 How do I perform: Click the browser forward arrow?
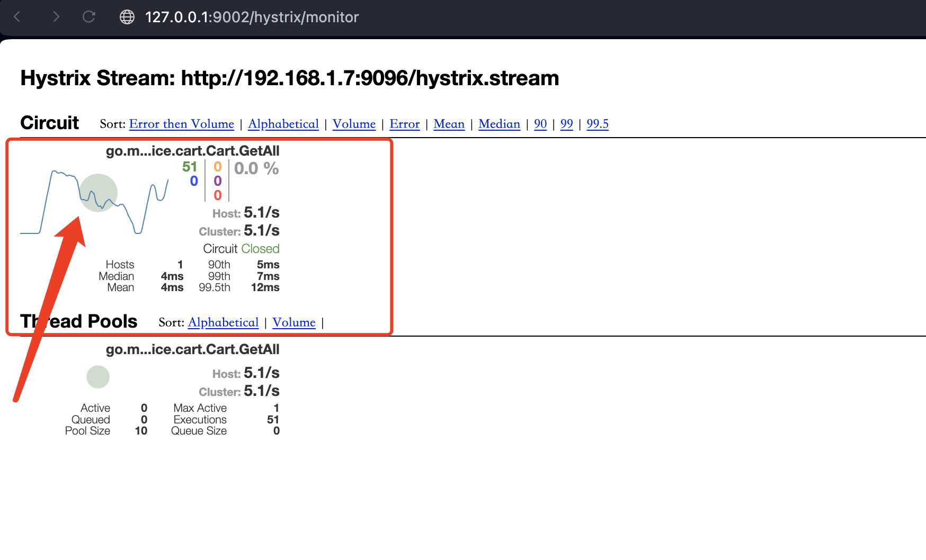point(56,17)
